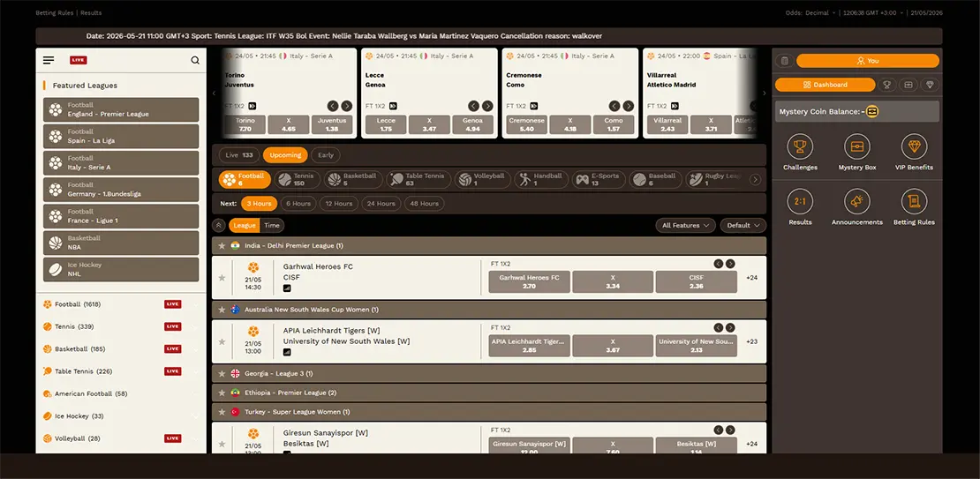Favorite the Georgia - League 3 league

(222, 373)
